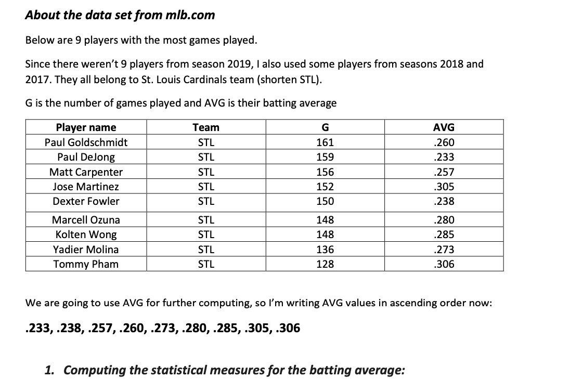Click the Dexter Fowler name cell

(x=86, y=201)
